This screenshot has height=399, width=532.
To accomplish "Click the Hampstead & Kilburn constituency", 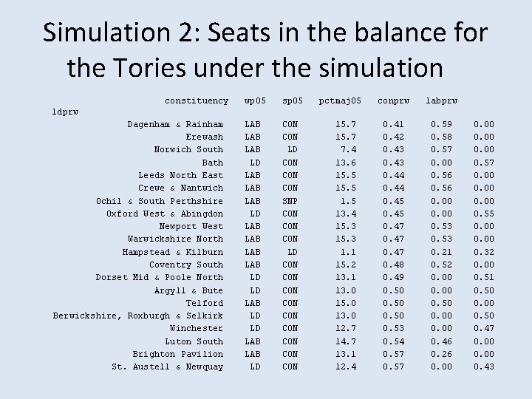I will coord(173,252).
